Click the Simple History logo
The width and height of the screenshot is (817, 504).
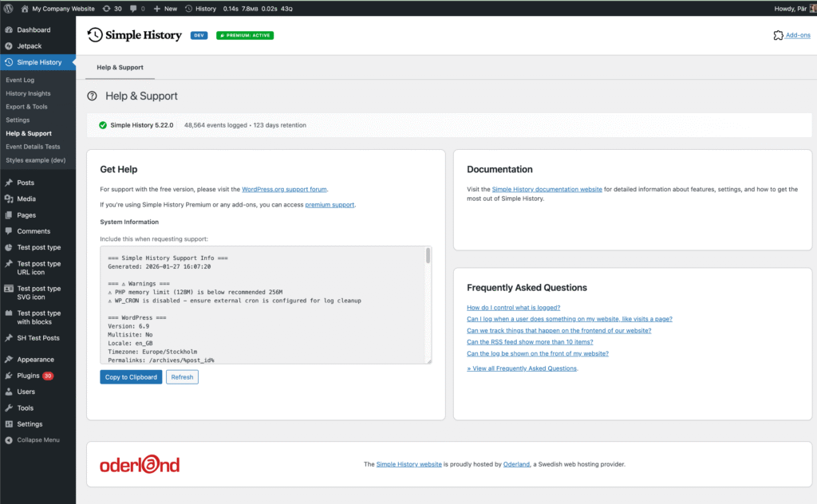coord(134,35)
